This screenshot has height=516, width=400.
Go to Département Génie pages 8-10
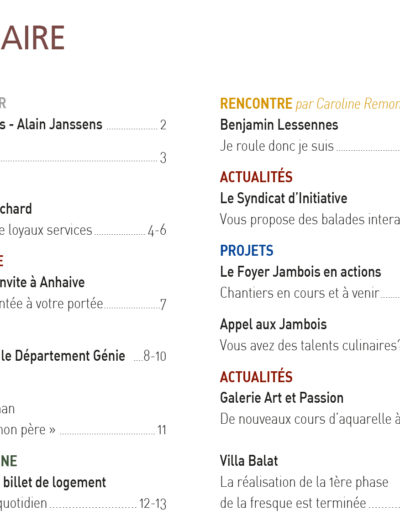click(x=83, y=356)
